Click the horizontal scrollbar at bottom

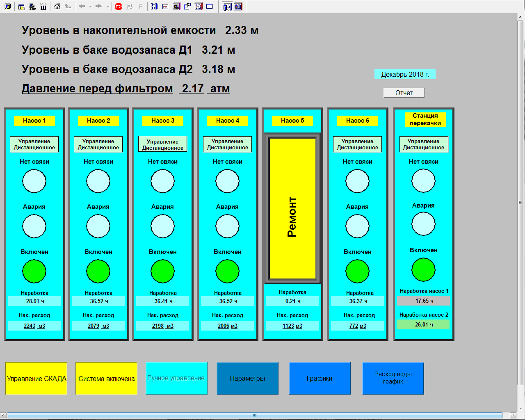(254, 415)
